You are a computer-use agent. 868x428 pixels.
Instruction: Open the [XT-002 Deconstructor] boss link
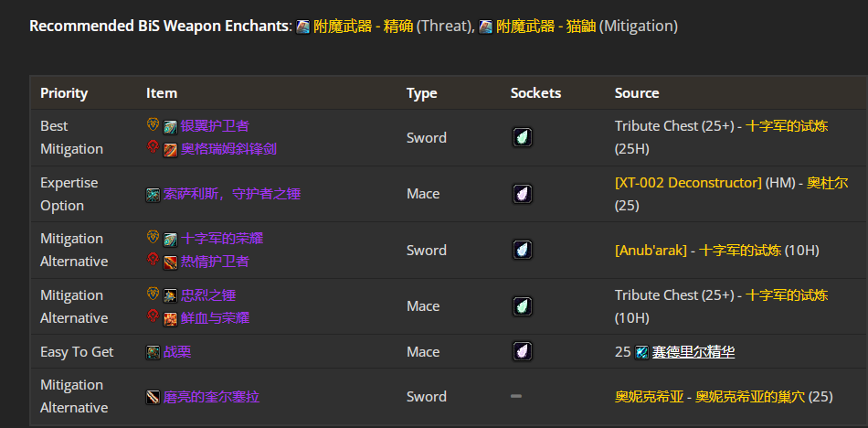click(688, 183)
